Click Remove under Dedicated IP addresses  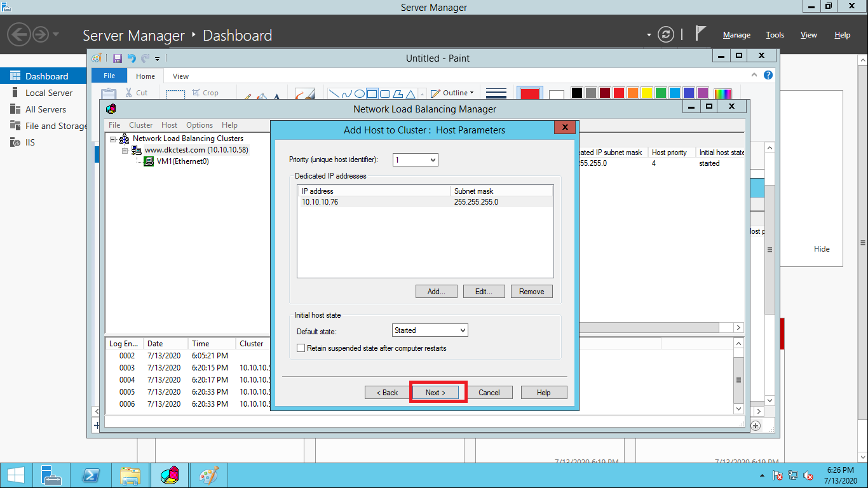532,292
